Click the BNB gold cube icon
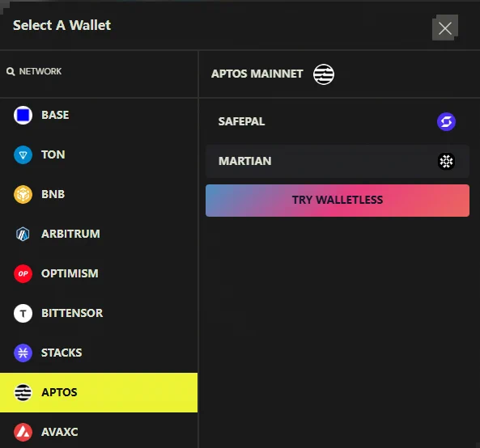Image resolution: width=480 pixels, height=448 pixels. point(23,194)
